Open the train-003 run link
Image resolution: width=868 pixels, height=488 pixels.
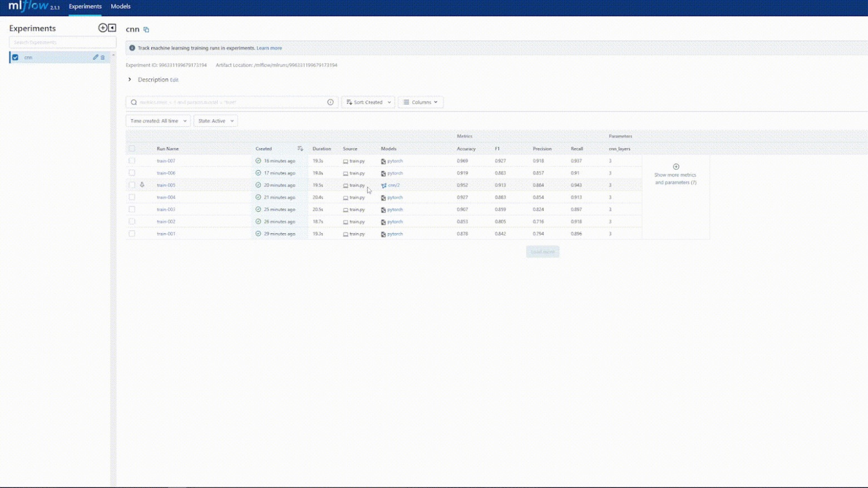pos(166,210)
